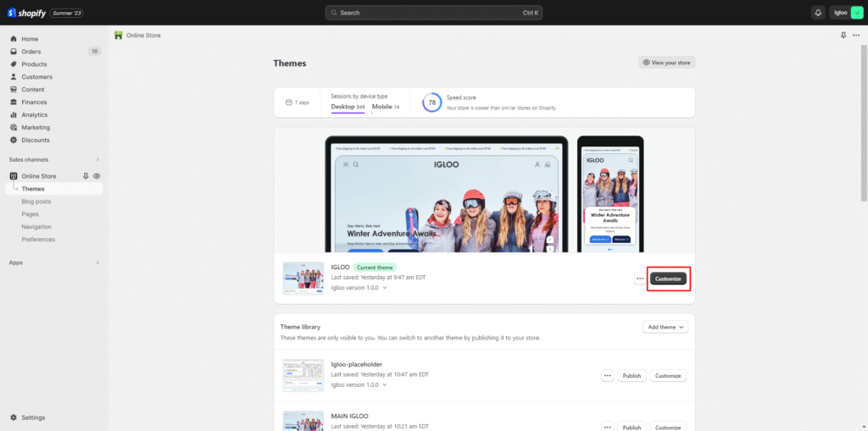
Task: Click the notifications bell icon
Action: [x=818, y=13]
